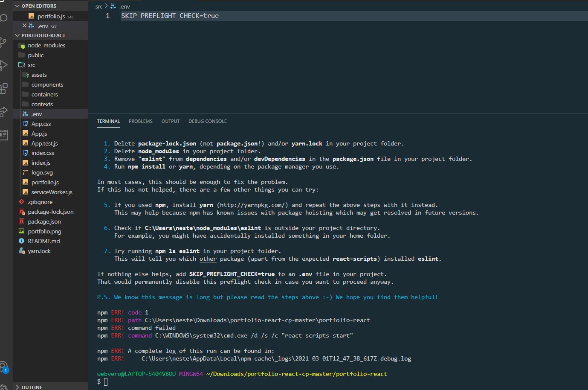588x390 pixels.
Task: Click 'webvero@LAPTOP-S404VBOU' in terminal prompt
Action: coord(136,374)
